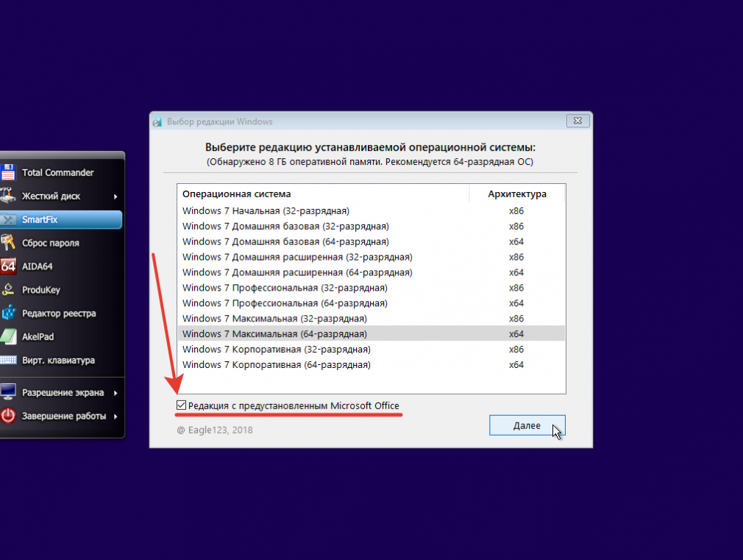The image size is (743, 560).
Task: Select Windows 7 Профессиональная (32-разрядная)
Action: click(371, 288)
